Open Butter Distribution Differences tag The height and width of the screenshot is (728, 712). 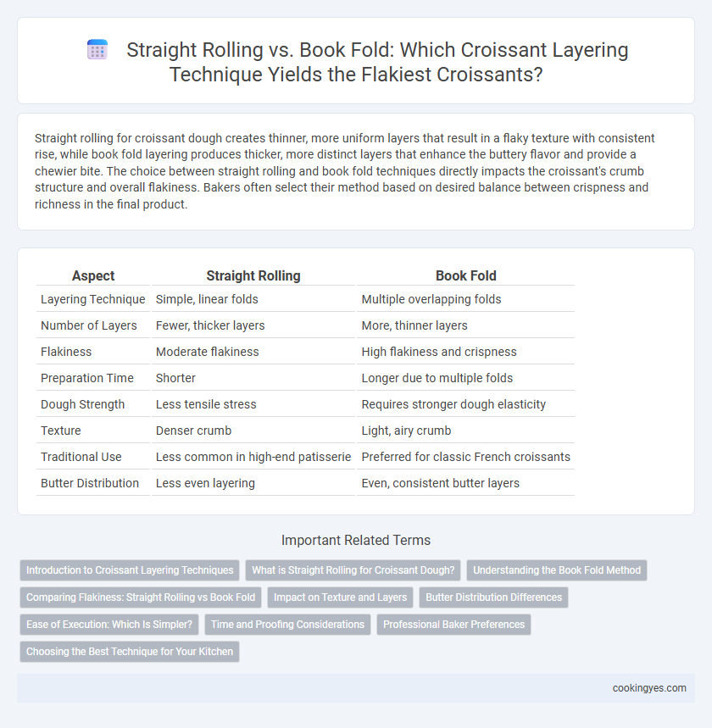pos(493,597)
